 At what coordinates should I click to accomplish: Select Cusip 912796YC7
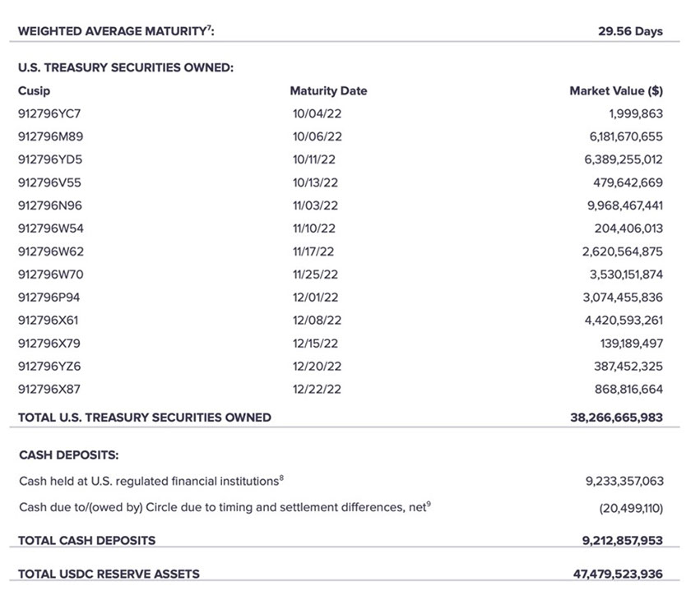49,113
